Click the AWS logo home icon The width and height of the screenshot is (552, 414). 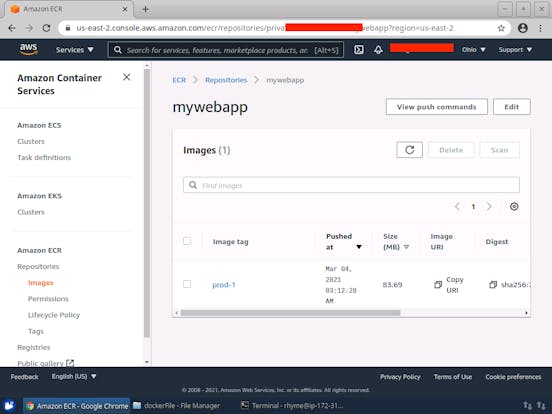pos(29,50)
